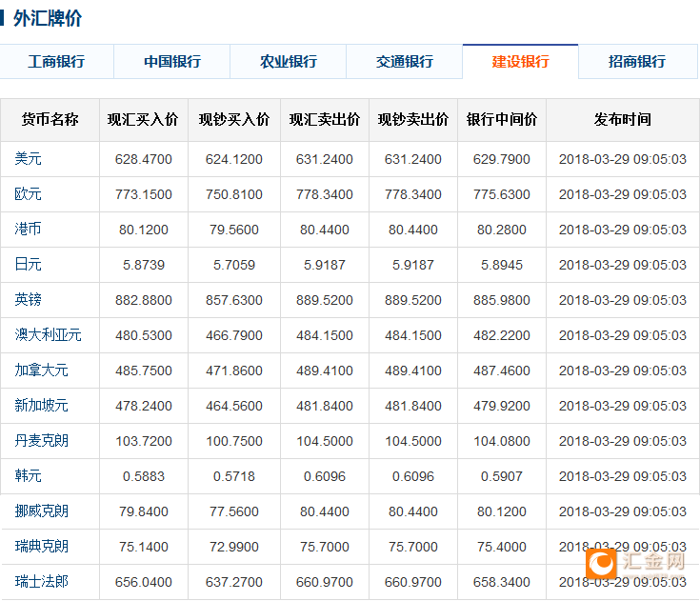
Task: Click the 现汇卖出价 column header
Action: pos(325,120)
